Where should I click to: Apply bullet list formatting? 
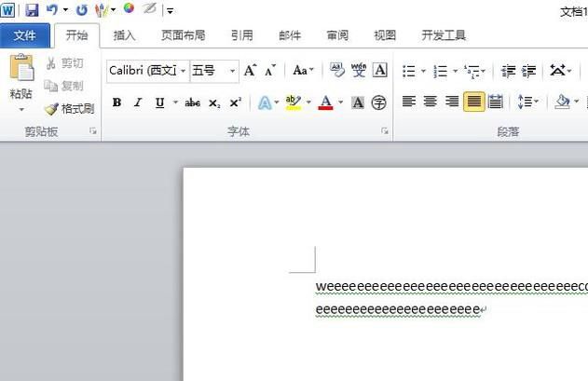pyautogui.click(x=409, y=71)
